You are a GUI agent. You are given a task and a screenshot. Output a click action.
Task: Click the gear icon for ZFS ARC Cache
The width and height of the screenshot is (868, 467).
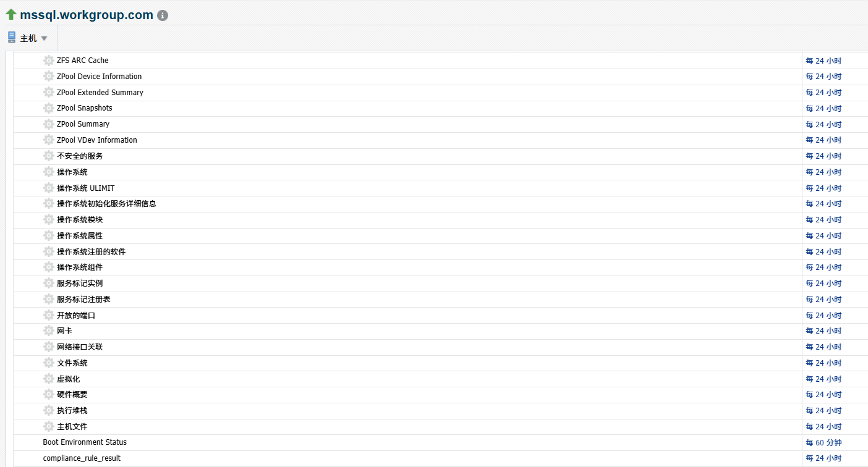(49, 61)
